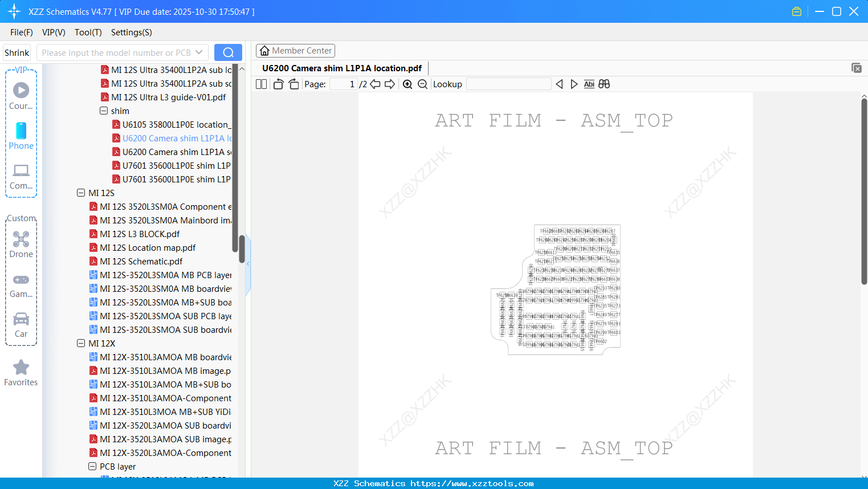This screenshot has width=868, height=489.
Task: Open U6105 35800L1P0E location file
Action: [x=172, y=124]
